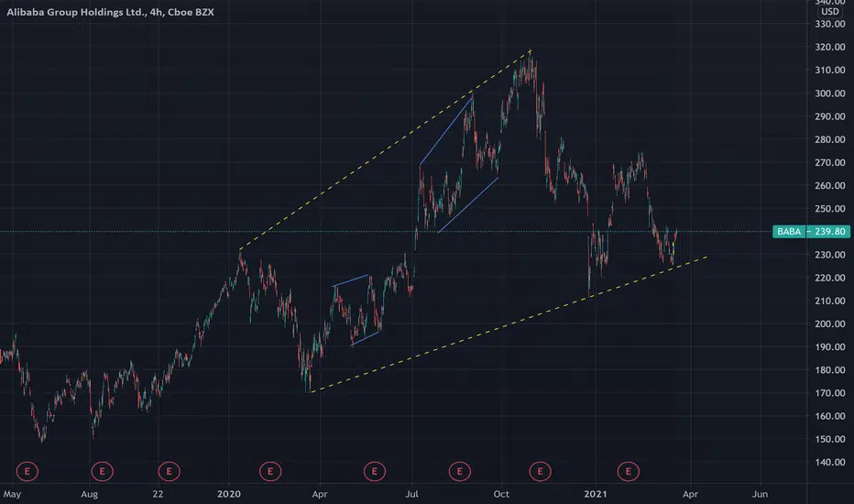854x504 pixels.
Task: Click the 160.00 price axis label
Action: point(830,416)
